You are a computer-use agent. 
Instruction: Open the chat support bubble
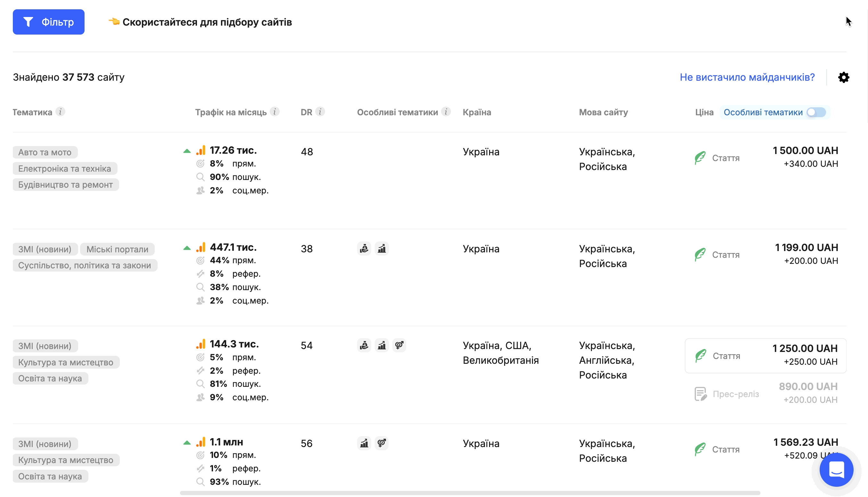[836, 470]
